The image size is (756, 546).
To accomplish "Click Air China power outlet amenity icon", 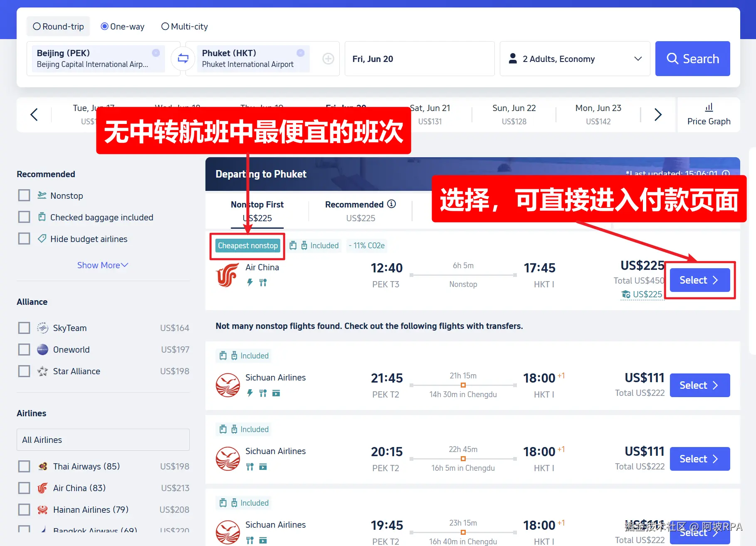I will [x=250, y=282].
